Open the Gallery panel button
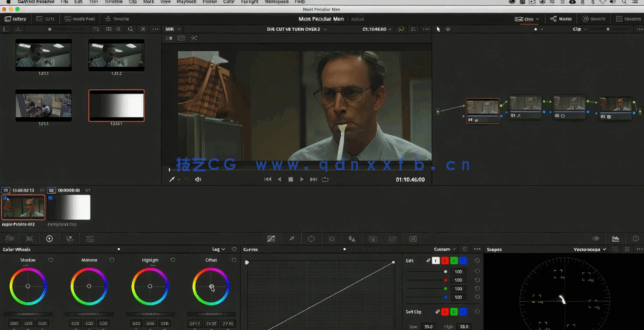This screenshot has width=644, height=330. tap(16, 19)
